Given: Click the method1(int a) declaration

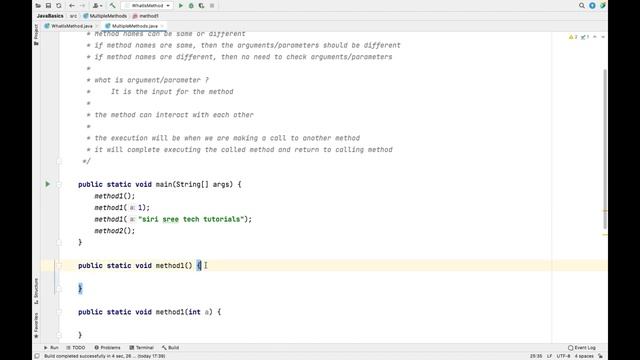Looking at the screenshot, I should pos(149,312).
